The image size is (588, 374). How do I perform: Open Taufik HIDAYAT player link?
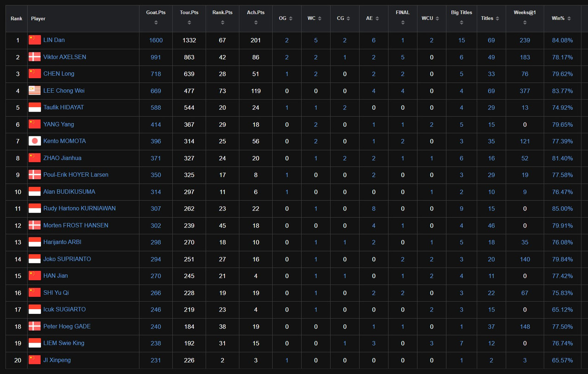tap(63, 108)
